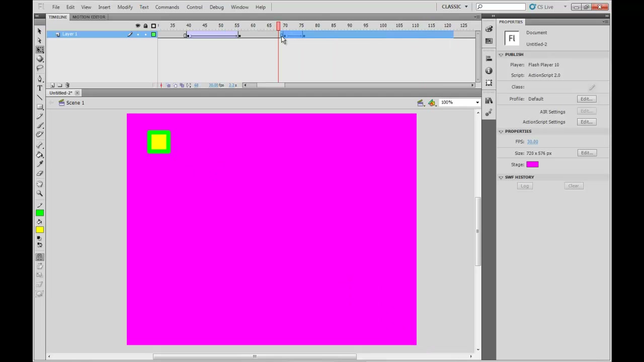Click the Edit Scene clapperboard icon
Viewport: 644px width, 362px height.
[x=421, y=103]
